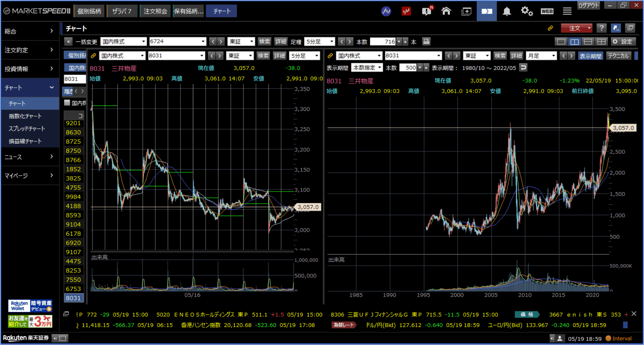The height and width of the screenshot is (345, 644).
Task: Switch to the 個別銘柄 tab
Action: (x=89, y=11)
